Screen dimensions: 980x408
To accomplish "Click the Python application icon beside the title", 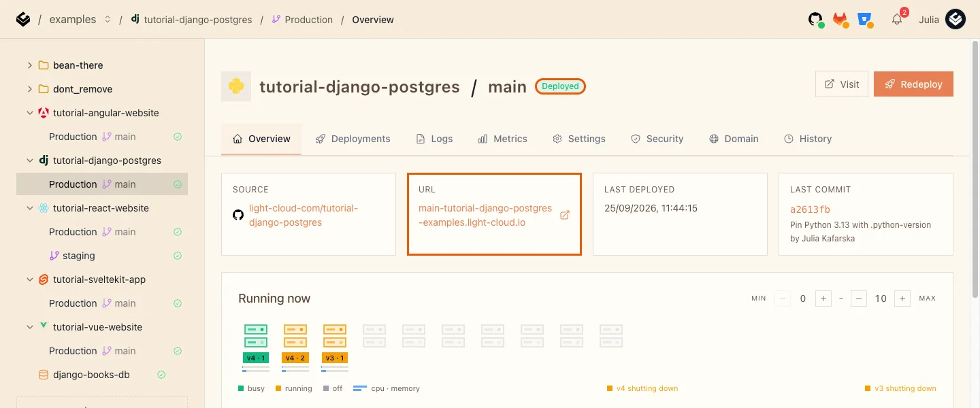I will tap(236, 86).
